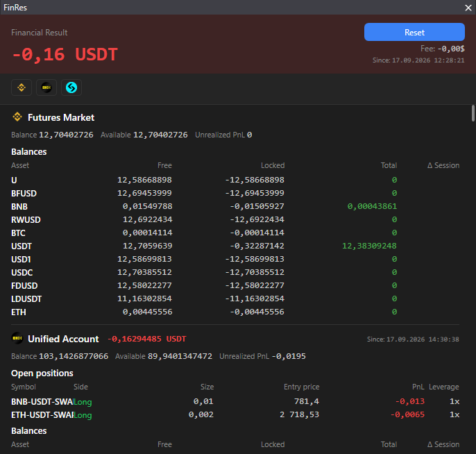
Task: Grab the vertical scrollbar thumb
Action: [x=473, y=113]
